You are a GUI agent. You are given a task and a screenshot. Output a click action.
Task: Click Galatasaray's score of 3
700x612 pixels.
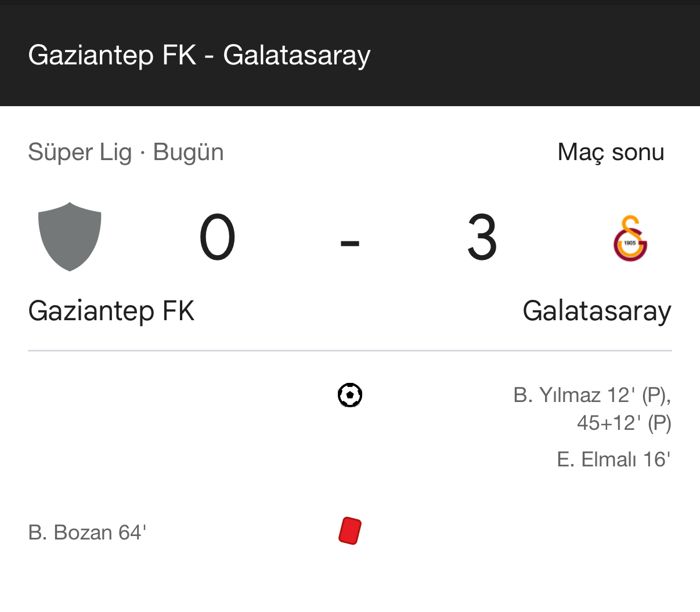point(482,238)
